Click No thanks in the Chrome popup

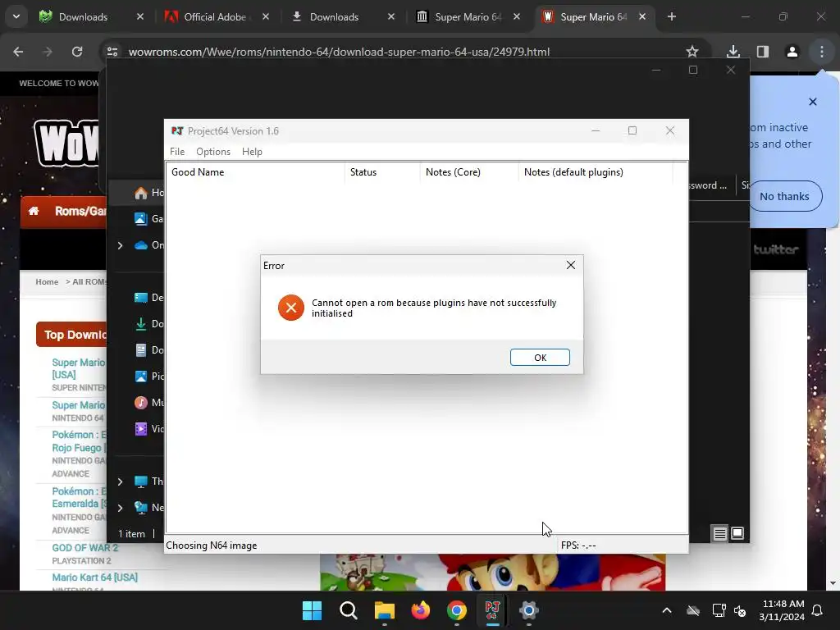click(x=783, y=196)
